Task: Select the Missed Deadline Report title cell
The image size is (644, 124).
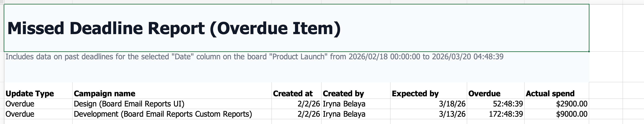Action: pos(174,28)
